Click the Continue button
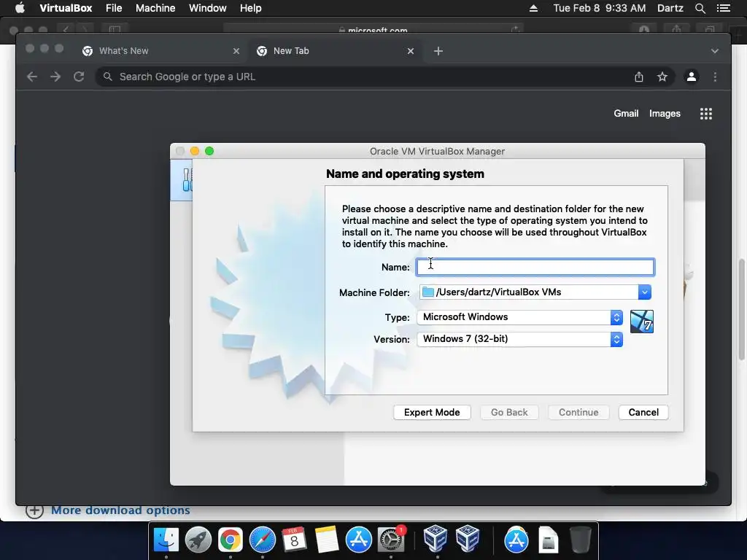747x560 pixels. (578, 413)
